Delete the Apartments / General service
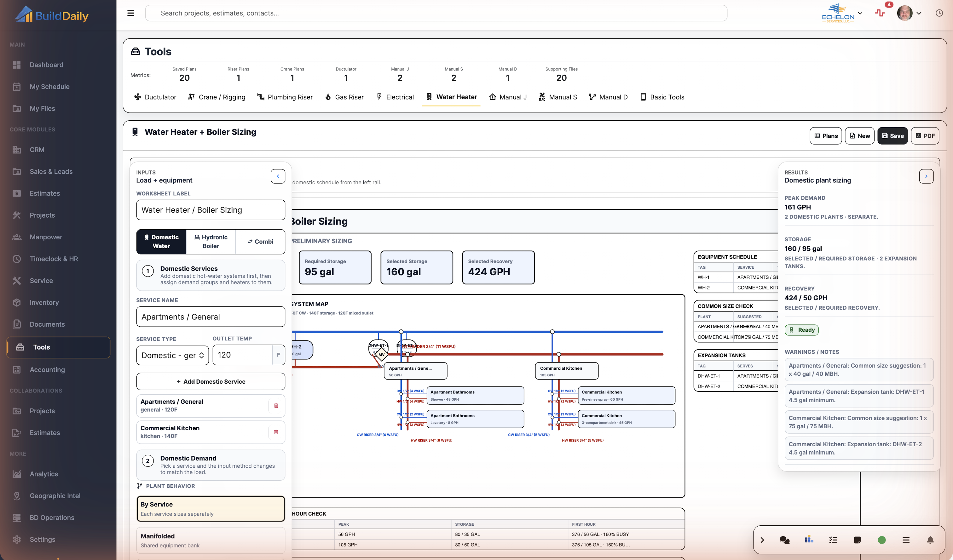The height and width of the screenshot is (560, 953). pyautogui.click(x=276, y=405)
